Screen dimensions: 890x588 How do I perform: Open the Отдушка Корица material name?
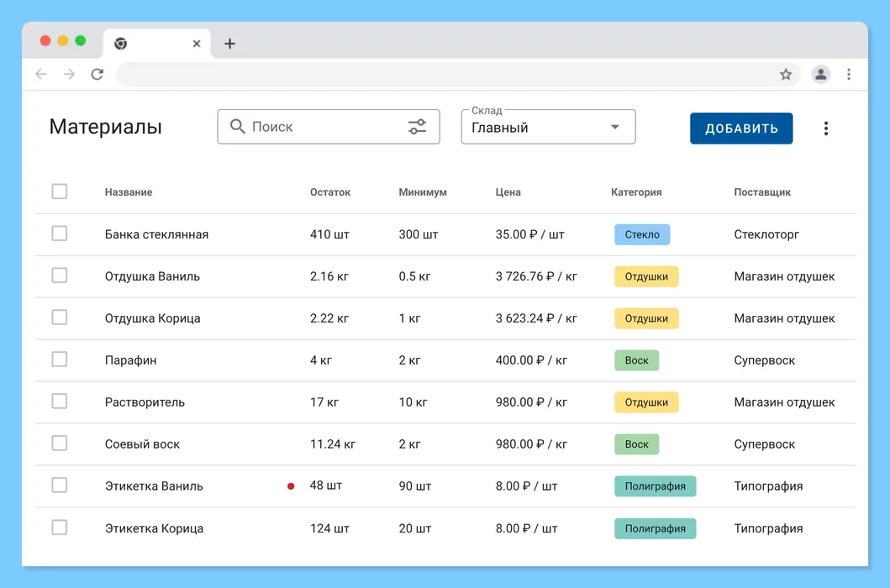pos(153,318)
